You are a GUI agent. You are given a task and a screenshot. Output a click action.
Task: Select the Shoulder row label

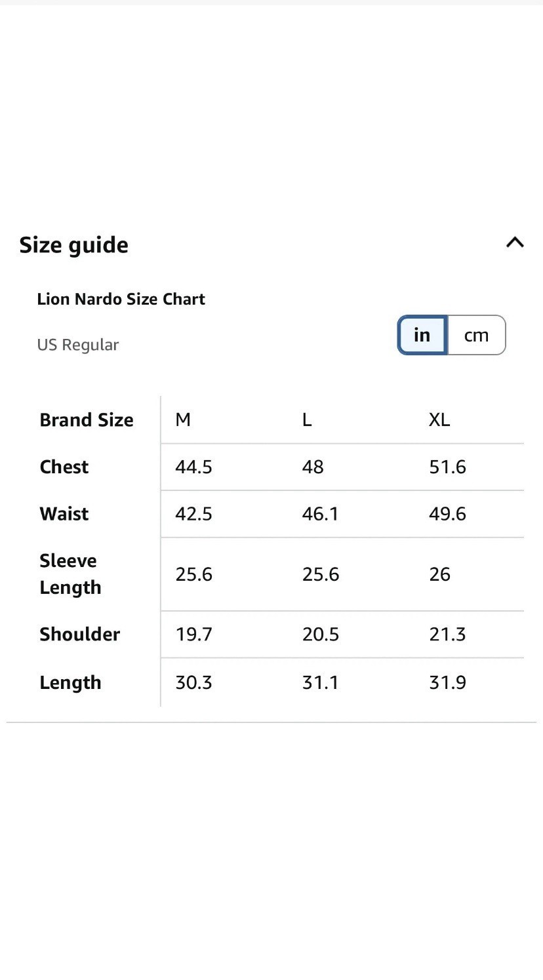(x=79, y=634)
